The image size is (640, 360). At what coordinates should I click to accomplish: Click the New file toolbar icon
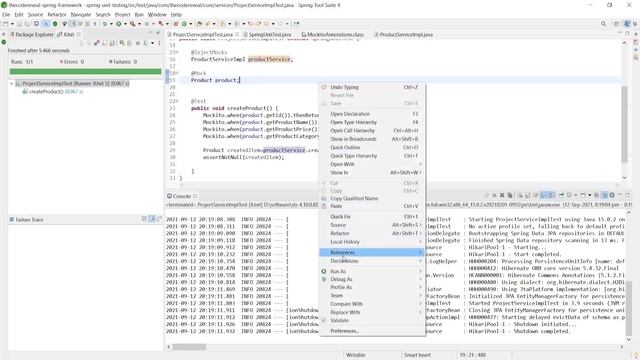click(6, 24)
